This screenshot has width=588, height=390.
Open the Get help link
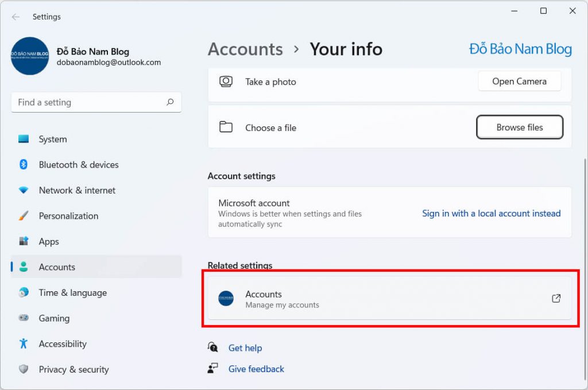coord(245,348)
